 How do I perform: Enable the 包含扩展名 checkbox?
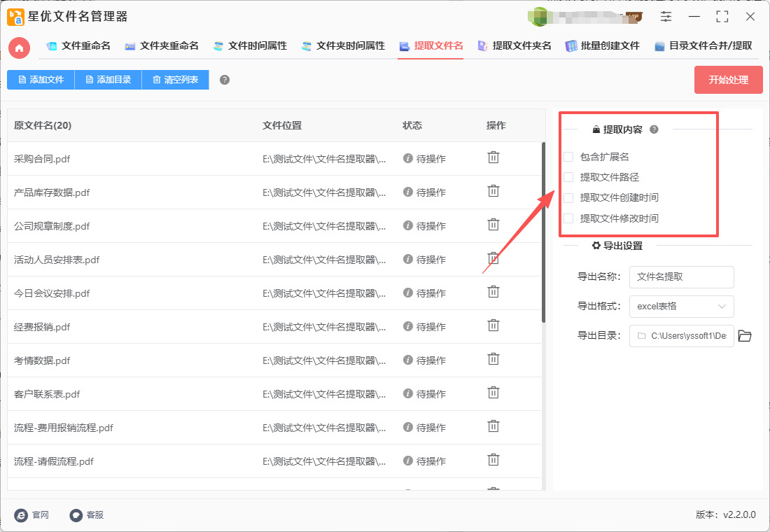[x=569, y=157]
